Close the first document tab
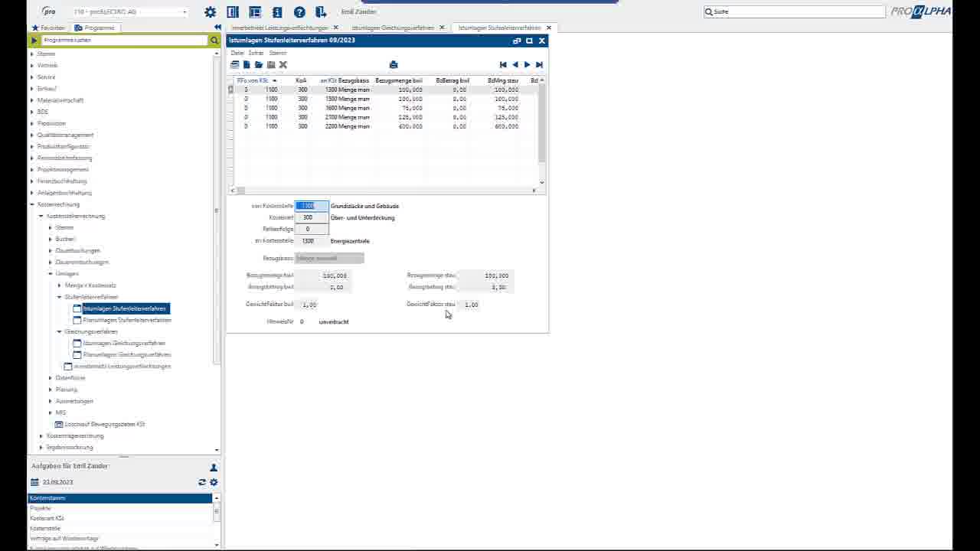This screenshot has height=551, width=980. tap(335, 28)
